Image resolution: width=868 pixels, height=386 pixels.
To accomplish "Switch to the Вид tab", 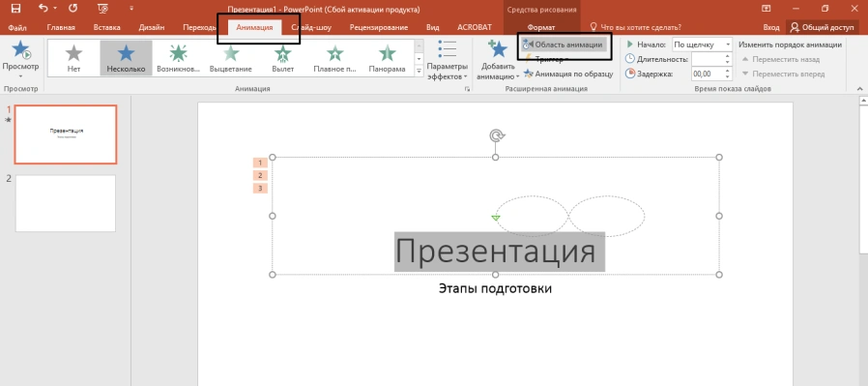I will tap(433, 27).
